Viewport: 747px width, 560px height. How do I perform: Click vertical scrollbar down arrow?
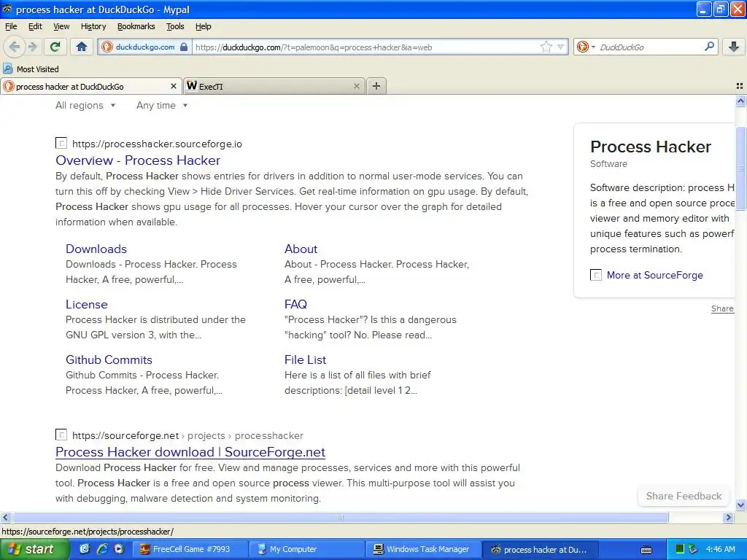pos(740,505)
